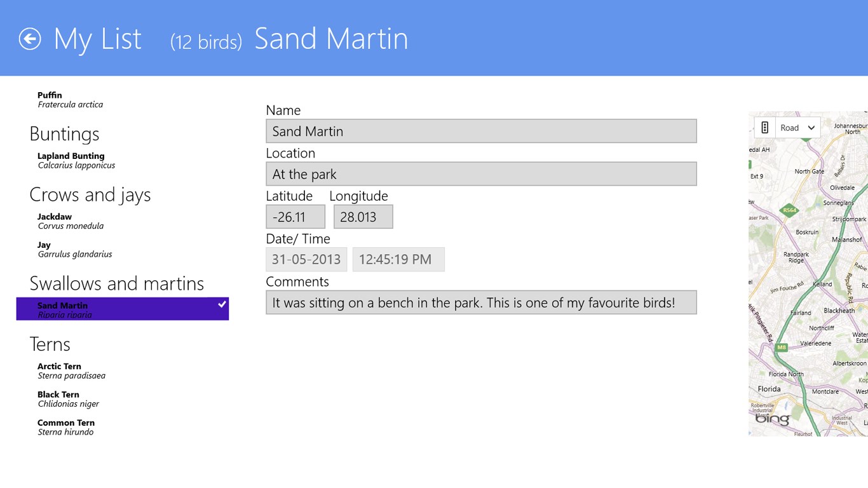Click the Bing logo on map
868x488 pixels.
click(772, 419)
